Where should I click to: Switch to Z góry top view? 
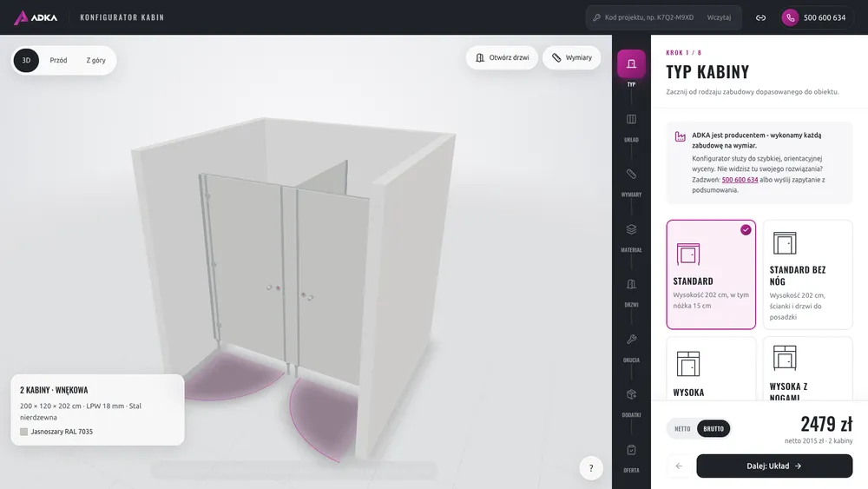click(95, 60)
